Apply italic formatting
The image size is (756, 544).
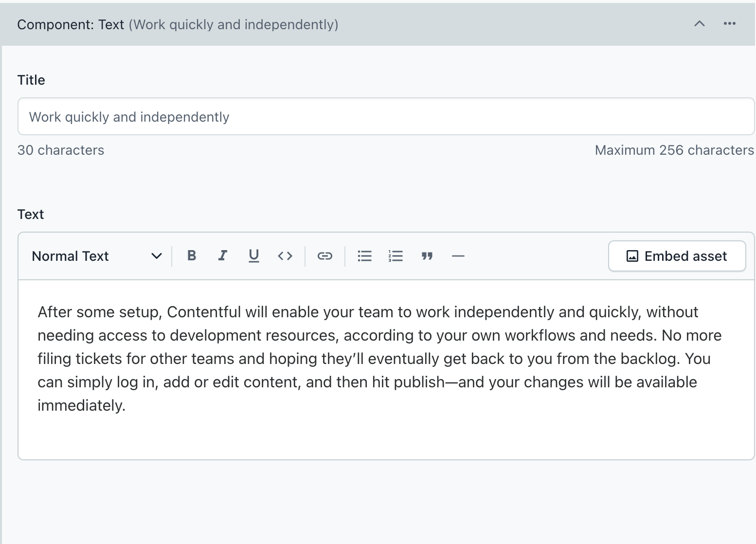pos(222,255)
